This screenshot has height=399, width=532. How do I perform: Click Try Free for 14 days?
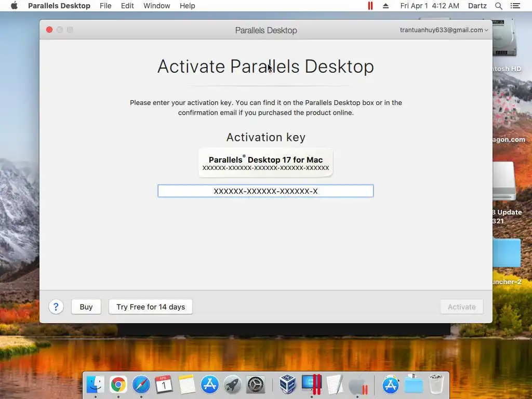151,307
